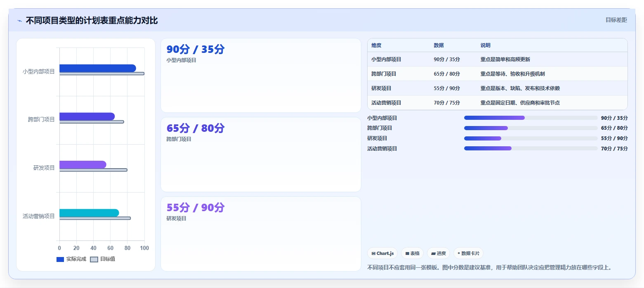Click the 小型内部项目 progress bar
The height and width of the screenshot is (288, 644).
pos(531,118)
